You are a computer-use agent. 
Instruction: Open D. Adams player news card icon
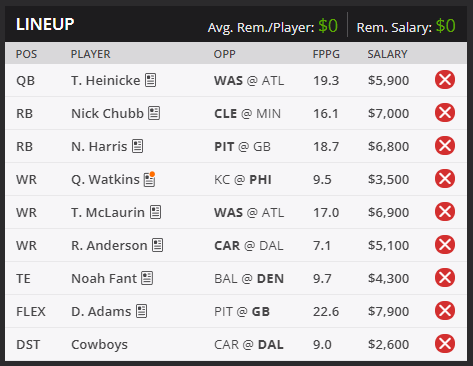tap(141, 311)
